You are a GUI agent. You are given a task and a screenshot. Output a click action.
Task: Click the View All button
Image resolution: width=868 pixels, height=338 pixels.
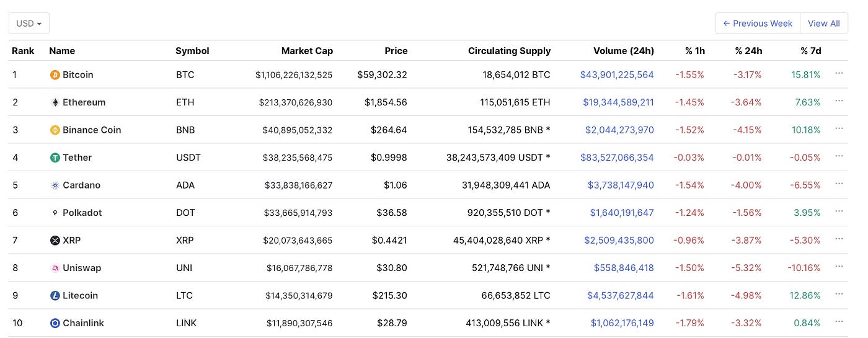click(824, 24)
